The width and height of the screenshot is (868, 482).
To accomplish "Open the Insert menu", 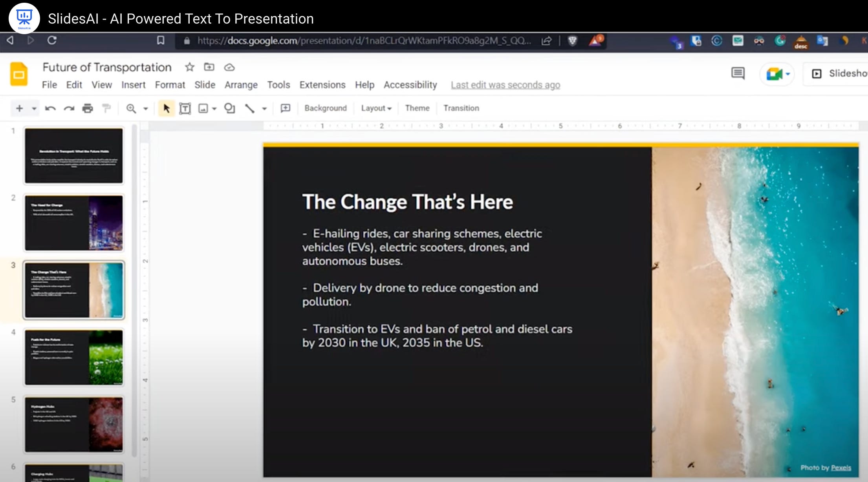I will pyautogui.click(x=133, y=85).
